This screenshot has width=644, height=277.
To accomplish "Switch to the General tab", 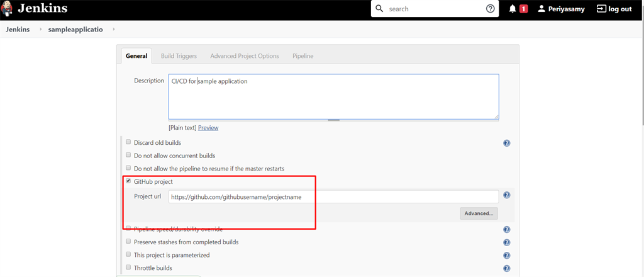I will coord(136,56).
